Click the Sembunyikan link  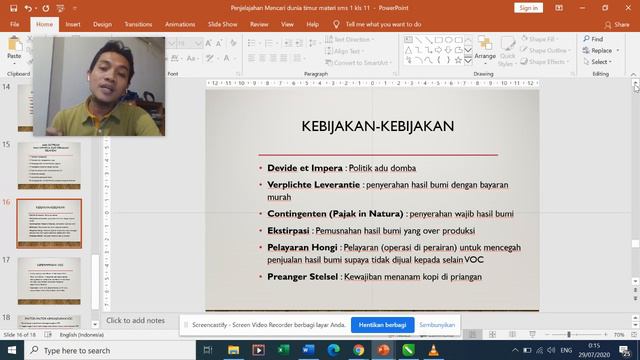coord(437,325)
